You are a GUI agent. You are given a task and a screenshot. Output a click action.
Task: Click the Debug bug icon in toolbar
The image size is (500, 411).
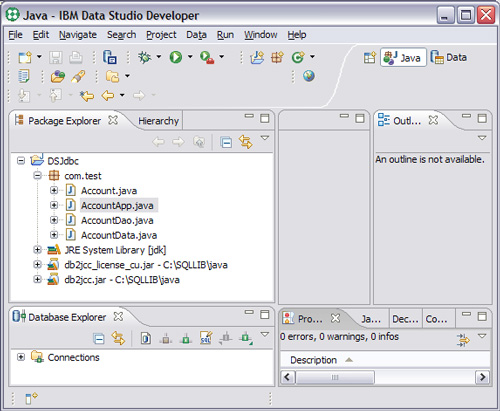(x=144, y=57)
